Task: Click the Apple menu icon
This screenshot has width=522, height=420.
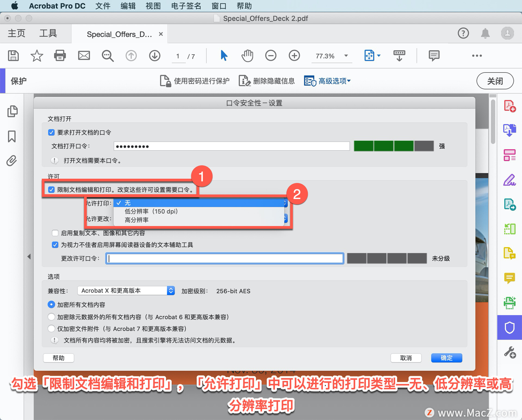Action: pyautogui.click(x=14, y=5)
